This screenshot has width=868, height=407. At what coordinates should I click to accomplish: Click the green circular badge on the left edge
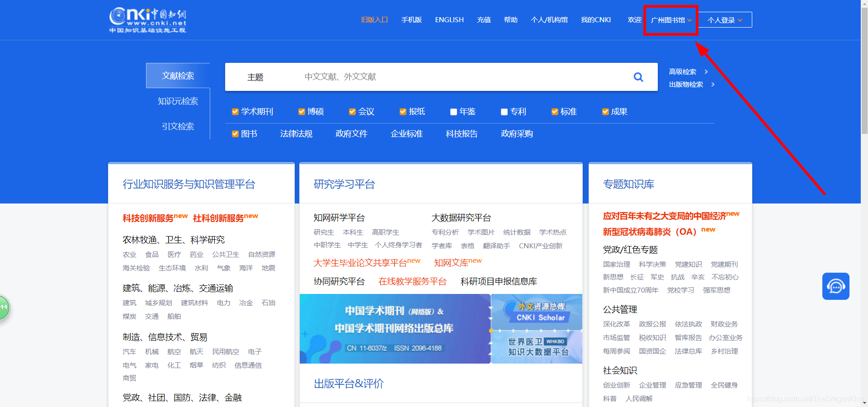[4, 308]
